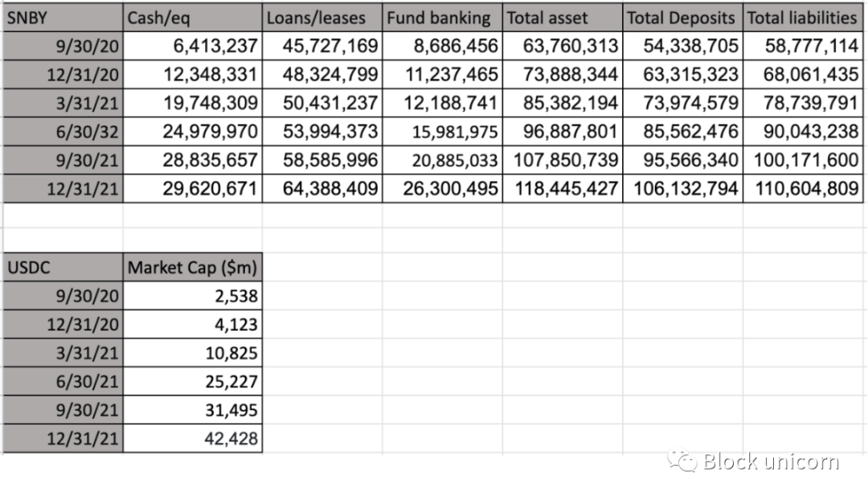Click the cell with value 118,445,427
The width and height of the screenshot is (868, 497).
coord(563,189)
